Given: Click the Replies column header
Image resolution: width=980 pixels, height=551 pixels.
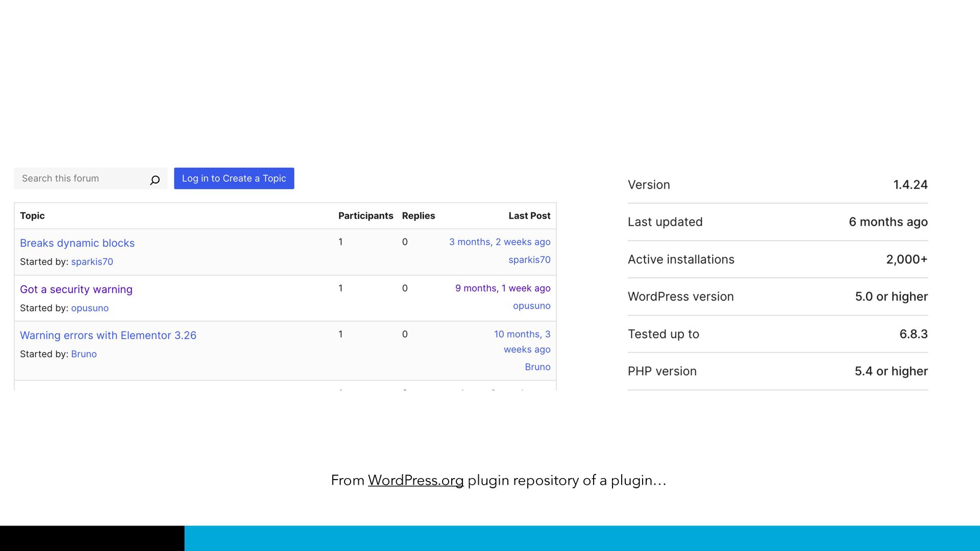Looking at the screenshot, I should click(x=418, y=216).
